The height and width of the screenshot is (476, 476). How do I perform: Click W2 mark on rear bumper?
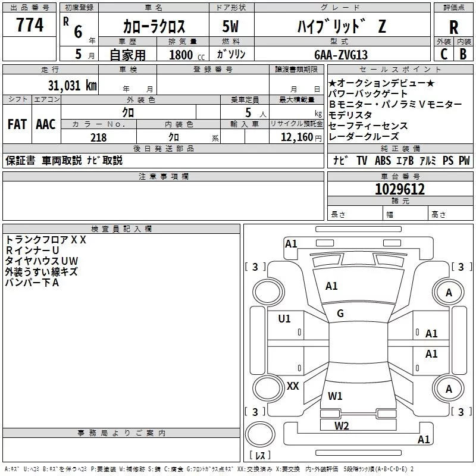342,426
